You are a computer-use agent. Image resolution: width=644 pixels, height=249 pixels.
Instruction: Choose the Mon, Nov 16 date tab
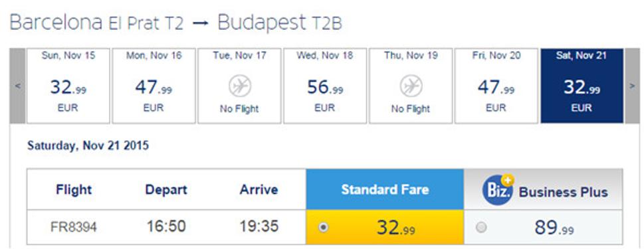pos(154,86)
